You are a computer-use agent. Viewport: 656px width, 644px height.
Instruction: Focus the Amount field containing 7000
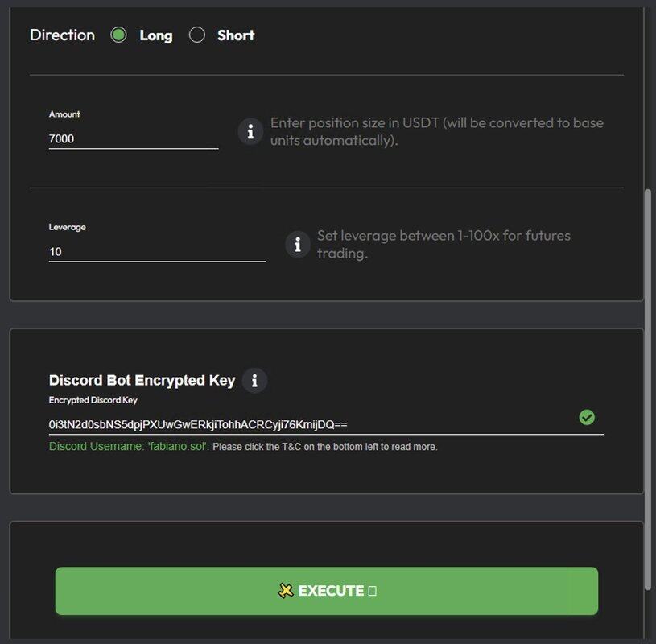(x=133, y=138)
